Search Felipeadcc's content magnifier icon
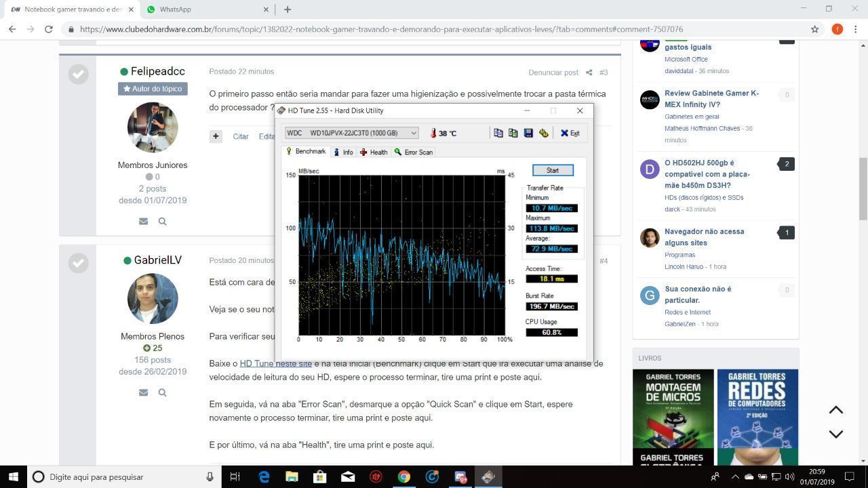The image size is (868, 488). pos(163,221)
